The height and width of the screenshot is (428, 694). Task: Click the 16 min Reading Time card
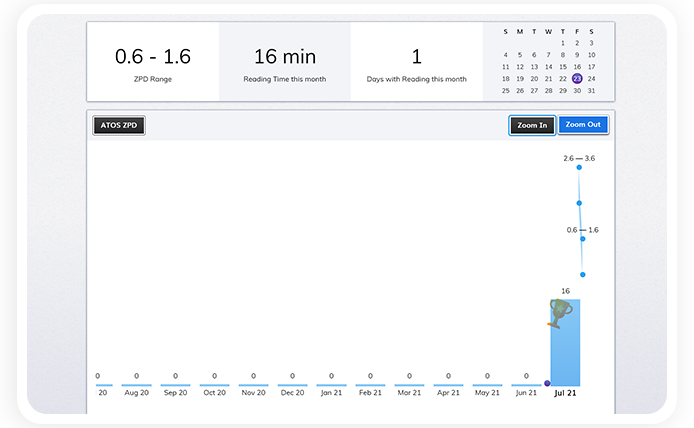tap(285, 62)
